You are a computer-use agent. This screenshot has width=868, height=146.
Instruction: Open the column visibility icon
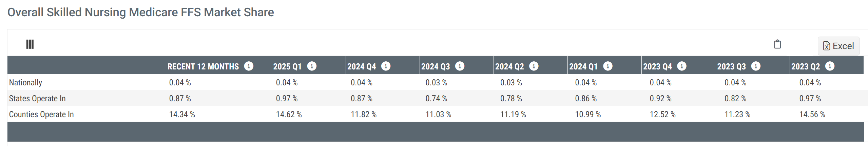coord(30,44)
